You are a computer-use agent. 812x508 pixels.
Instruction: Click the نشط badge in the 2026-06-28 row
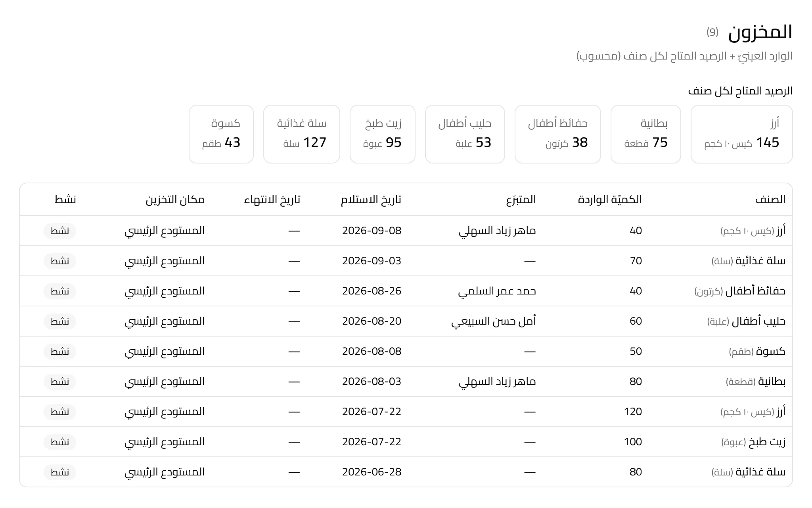pos(60,472)
